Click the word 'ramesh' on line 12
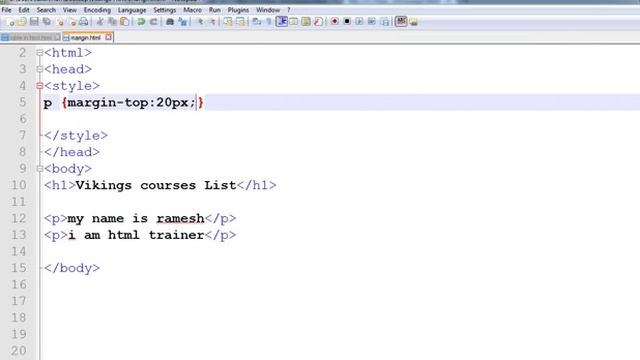This screenshot has width=640, height=360. [180, 218]
